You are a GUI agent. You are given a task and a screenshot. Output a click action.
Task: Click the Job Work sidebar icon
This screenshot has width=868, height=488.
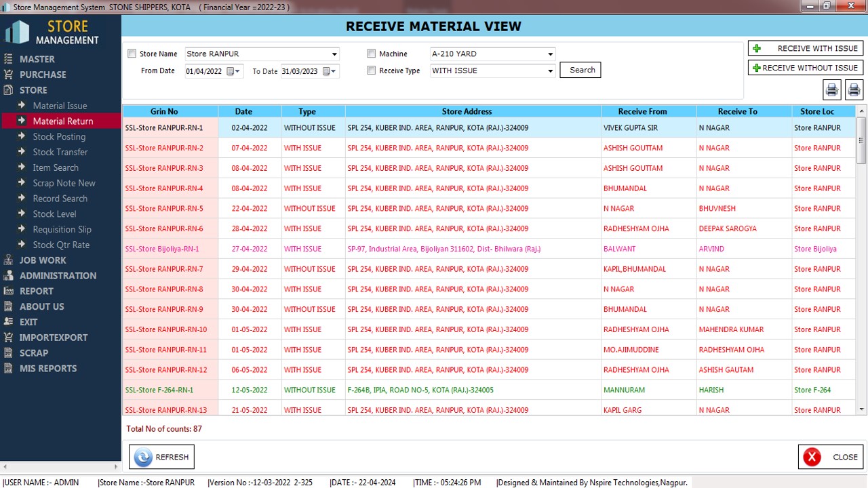tap(8, 260)
